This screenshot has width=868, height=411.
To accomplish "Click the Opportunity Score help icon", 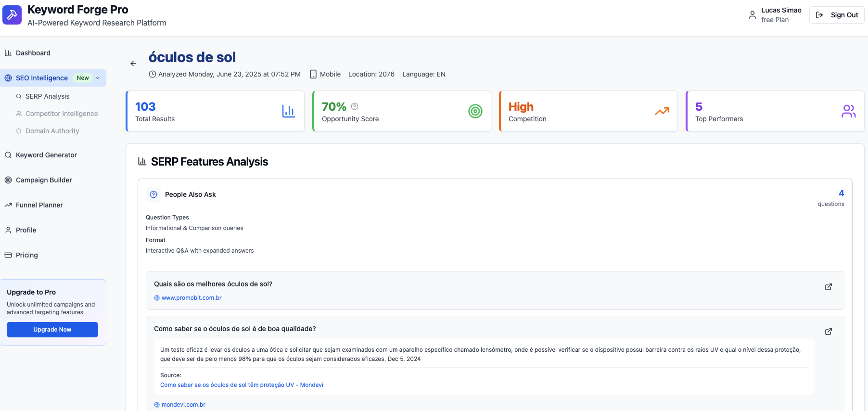I will pos(355,106).
